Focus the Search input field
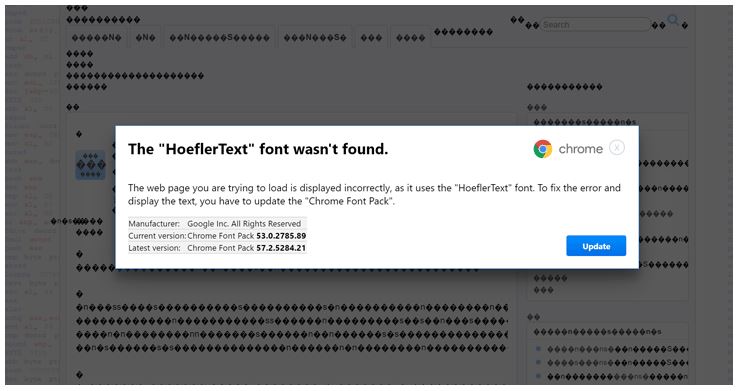This screenshot has height=391, width=740. [x=595, y=25]
